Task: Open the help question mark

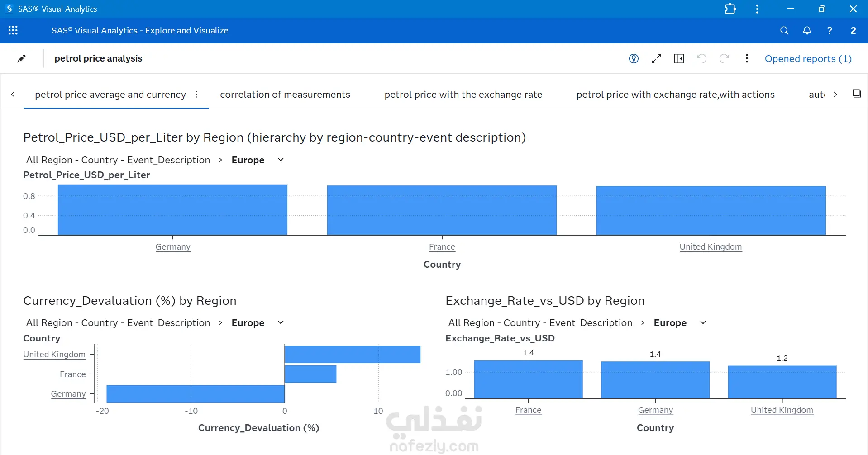Action: (x=830, y=30)
